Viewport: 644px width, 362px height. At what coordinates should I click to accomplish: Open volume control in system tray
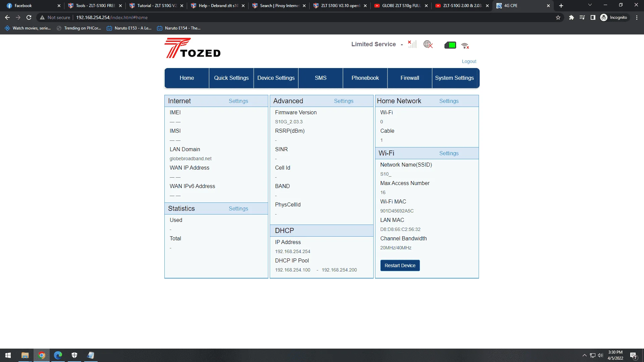(x=600, y=355)
